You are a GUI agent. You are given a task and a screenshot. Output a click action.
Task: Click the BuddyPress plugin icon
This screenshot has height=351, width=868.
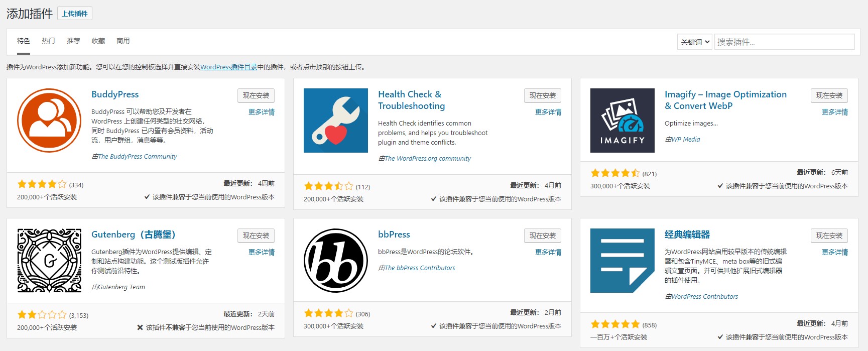click(49, 121)
